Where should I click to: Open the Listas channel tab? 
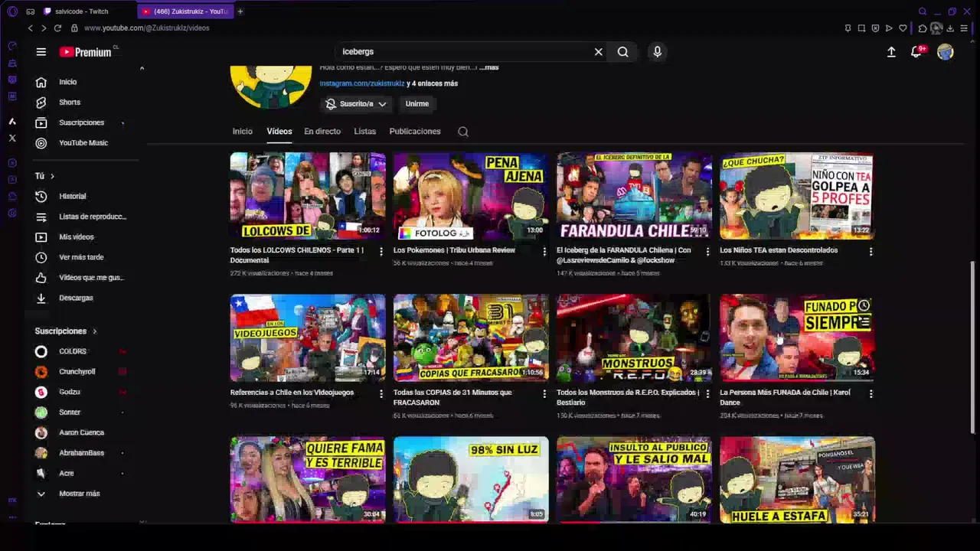(x=365, y=132)
